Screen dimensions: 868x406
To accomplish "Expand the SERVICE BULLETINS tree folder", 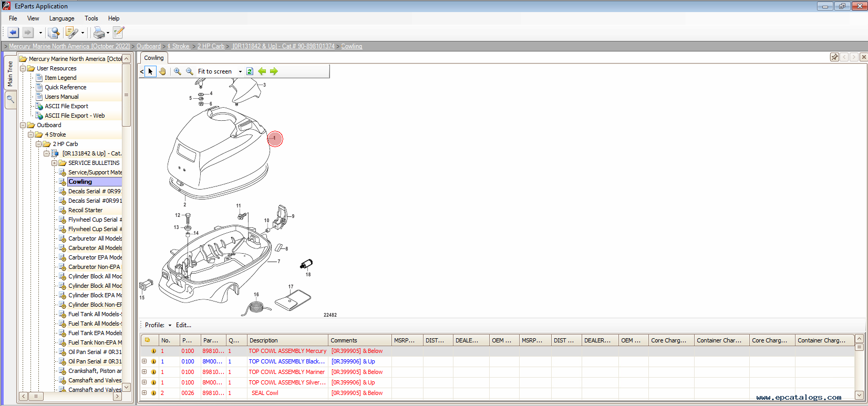I will [54, 163].
